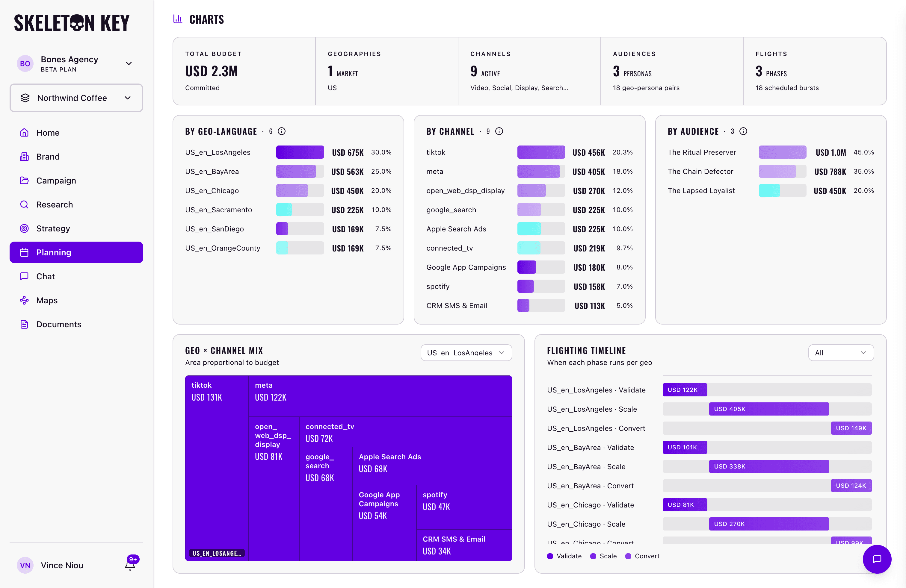
Task: Click the USD 338K BayArea Scale bar
Action: tap(768, 466)
